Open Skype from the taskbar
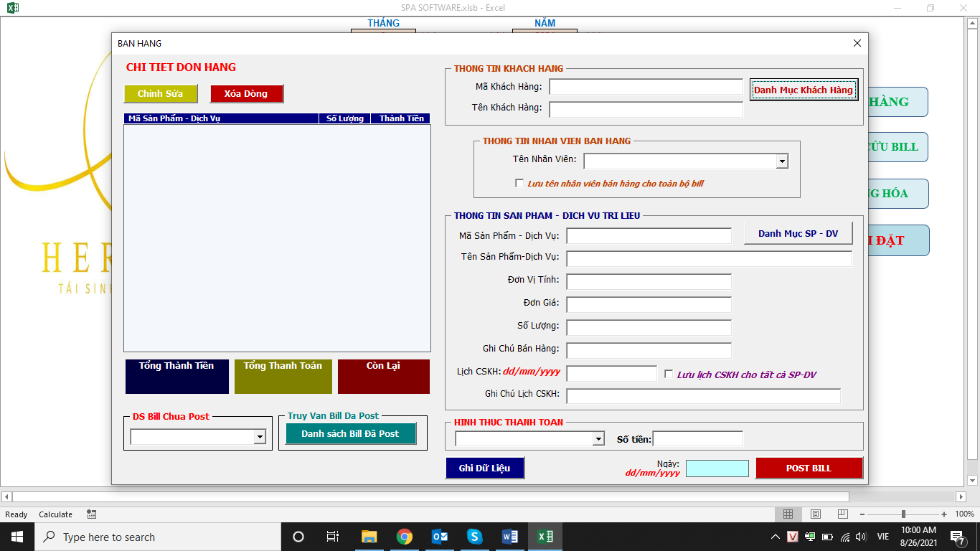The height and width of the screenshot is (551, 980). click(475, 537)
